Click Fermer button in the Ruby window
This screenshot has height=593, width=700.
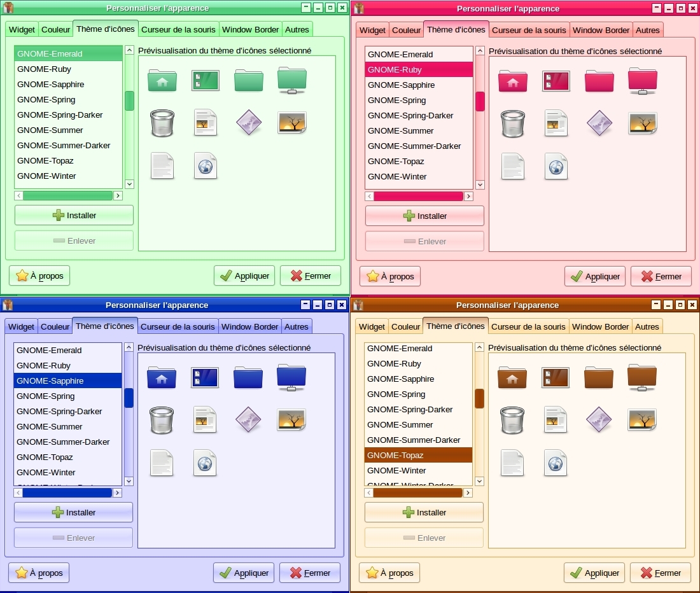[661, 276]
